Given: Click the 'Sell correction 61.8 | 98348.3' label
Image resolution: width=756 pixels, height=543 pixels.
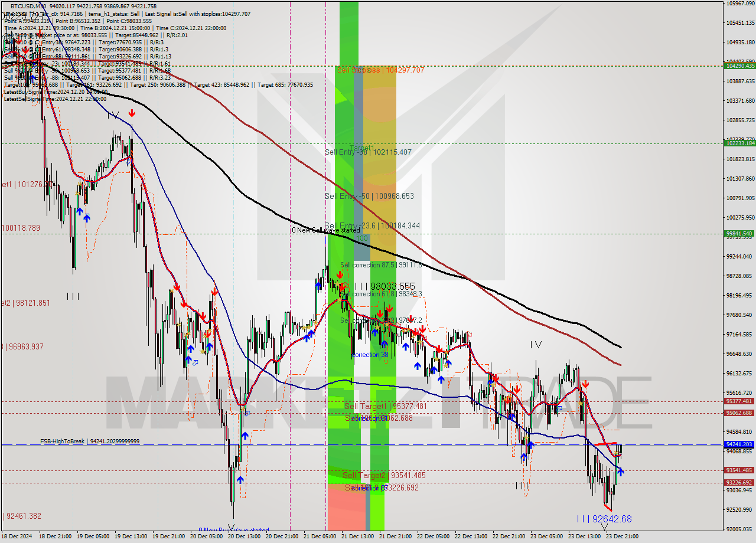Looking at the screenshot, I should pos(381,294).
